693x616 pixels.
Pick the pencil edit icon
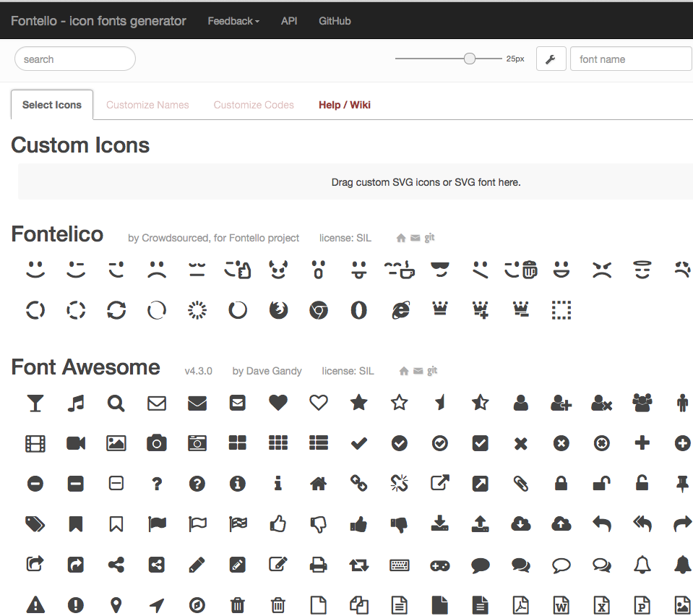coord(197,565)
